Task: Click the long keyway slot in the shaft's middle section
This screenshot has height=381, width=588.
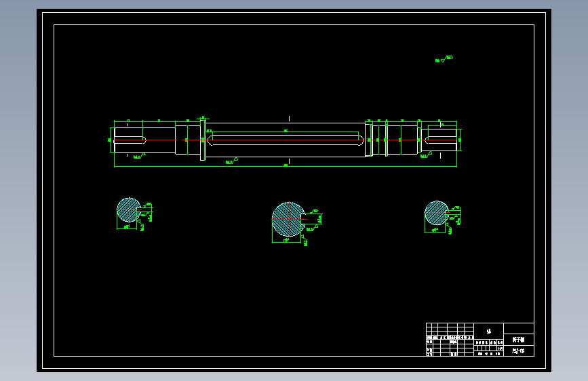Action: (286, 140)
